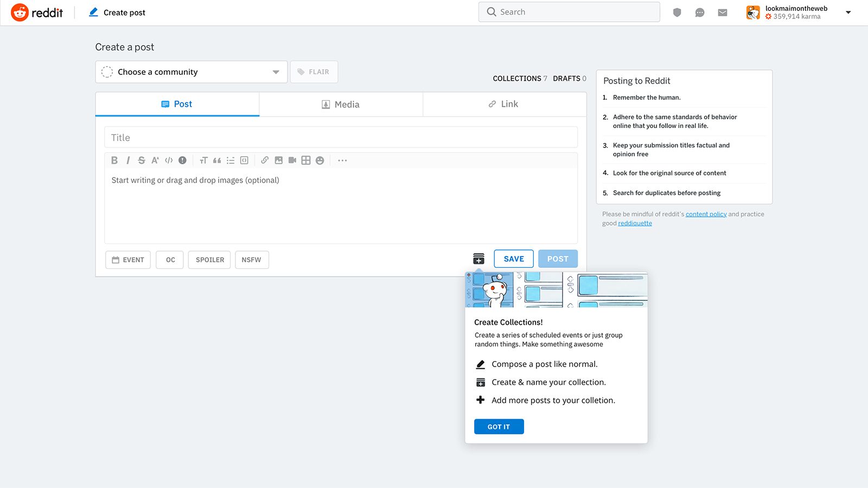Click the 359,914 karma text

click(796, 17)
